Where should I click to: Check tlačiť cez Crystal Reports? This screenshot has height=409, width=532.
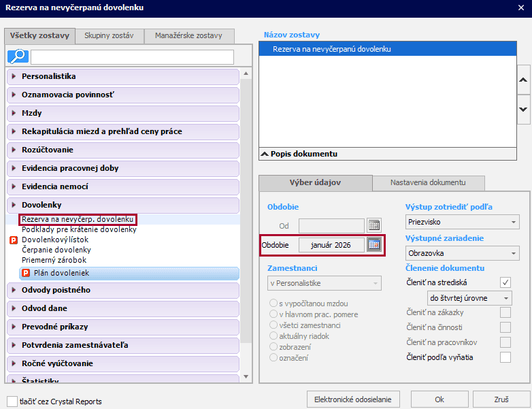(12, 402)
